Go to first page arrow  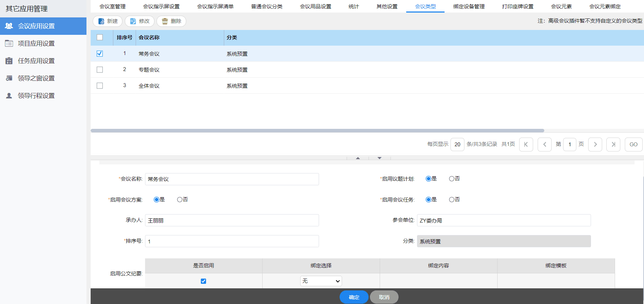click(x=526, y=144)
